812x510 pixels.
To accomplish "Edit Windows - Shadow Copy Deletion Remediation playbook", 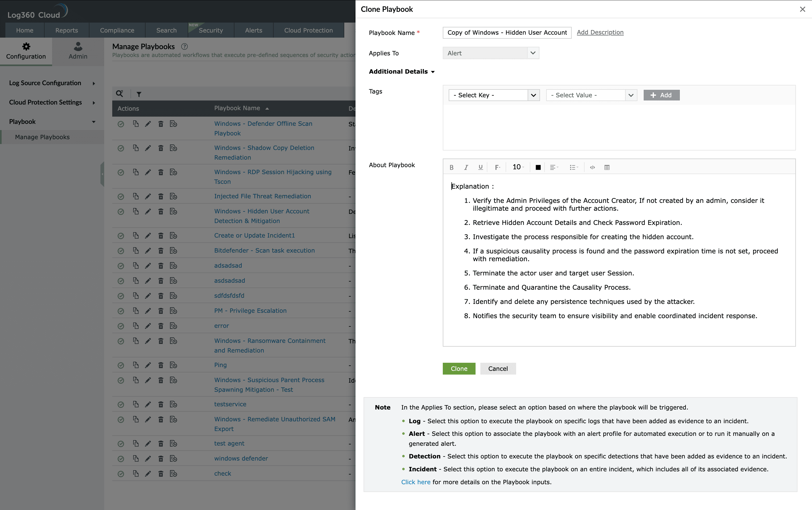I will click(x=148, y=148).
